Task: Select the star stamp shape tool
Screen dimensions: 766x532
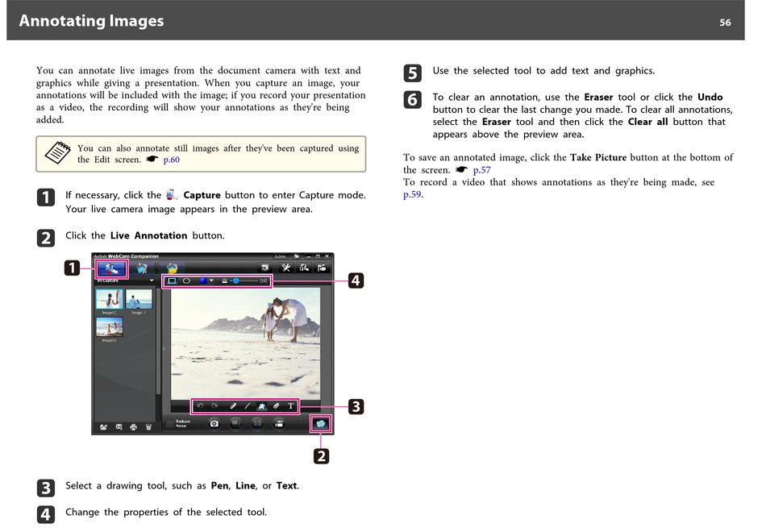Action: [262, 406]
